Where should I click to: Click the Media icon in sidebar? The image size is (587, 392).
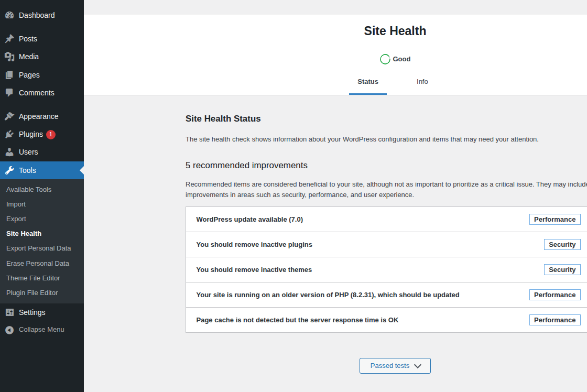click(x=9, y=57)
